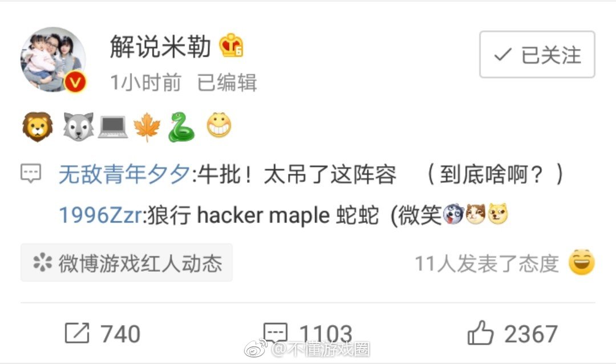Tap the green snake emoji
616x364 pixels.
[x=181, y=126]
